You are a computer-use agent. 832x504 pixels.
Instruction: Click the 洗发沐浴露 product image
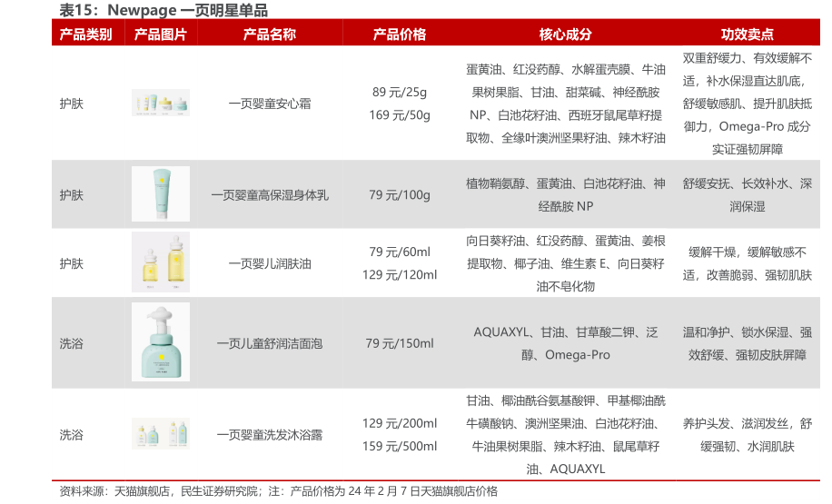[160, 434]
